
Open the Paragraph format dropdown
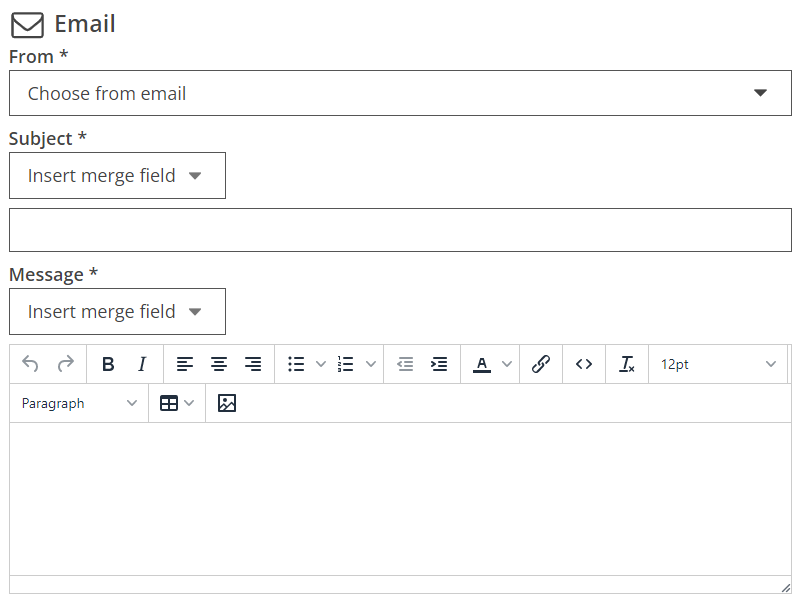point(79,403)
